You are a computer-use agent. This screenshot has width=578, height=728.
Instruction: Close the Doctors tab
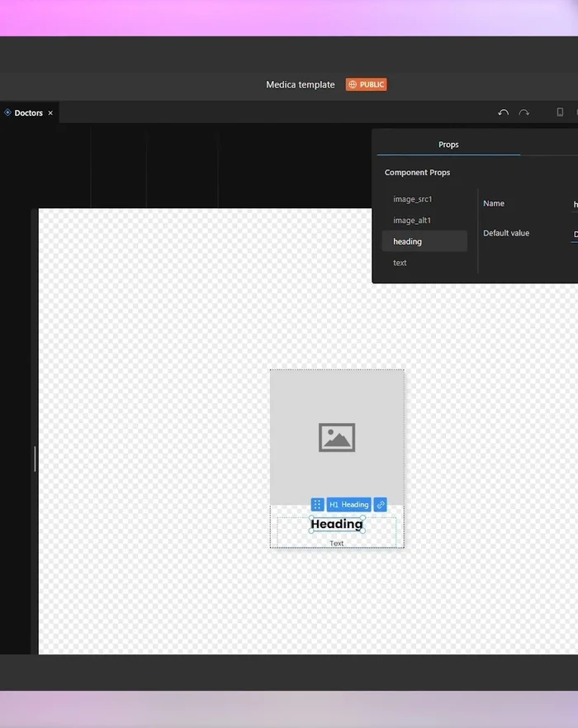(50, 113)
